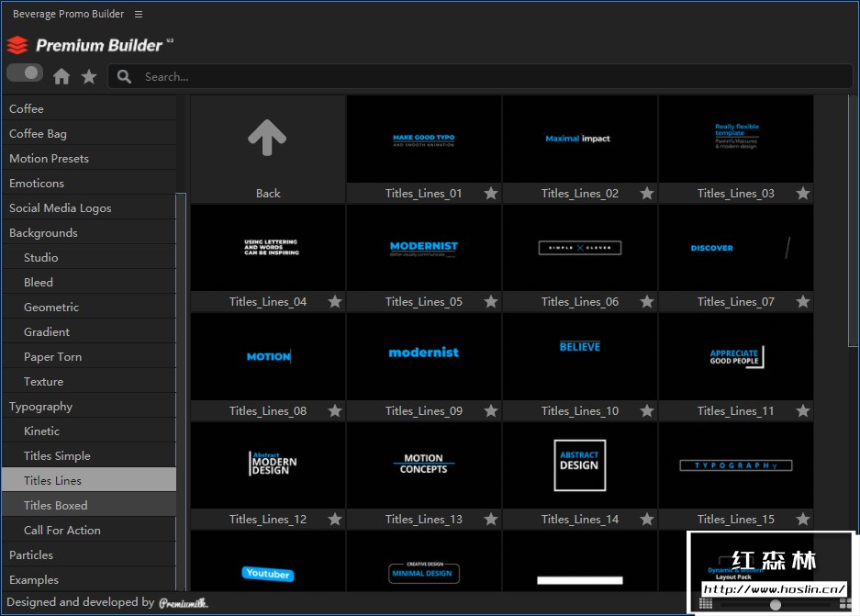Open the Coffee category

coord(89,108)
